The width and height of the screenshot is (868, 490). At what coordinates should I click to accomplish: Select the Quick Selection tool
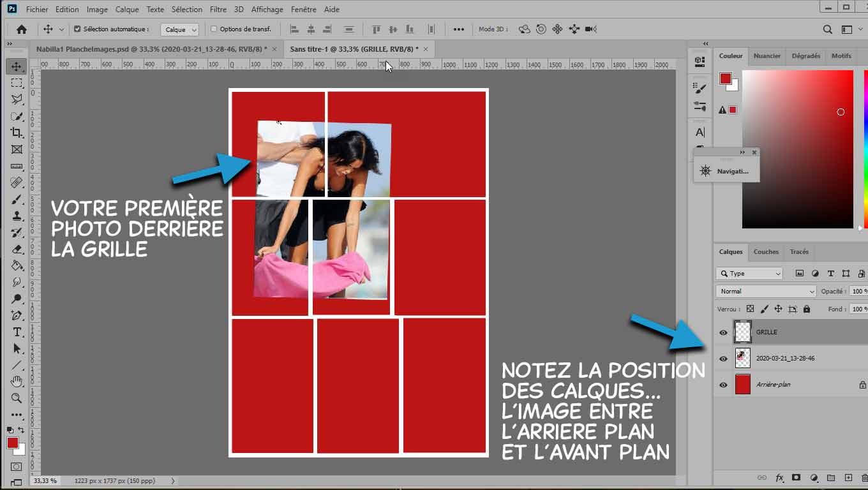17,116
